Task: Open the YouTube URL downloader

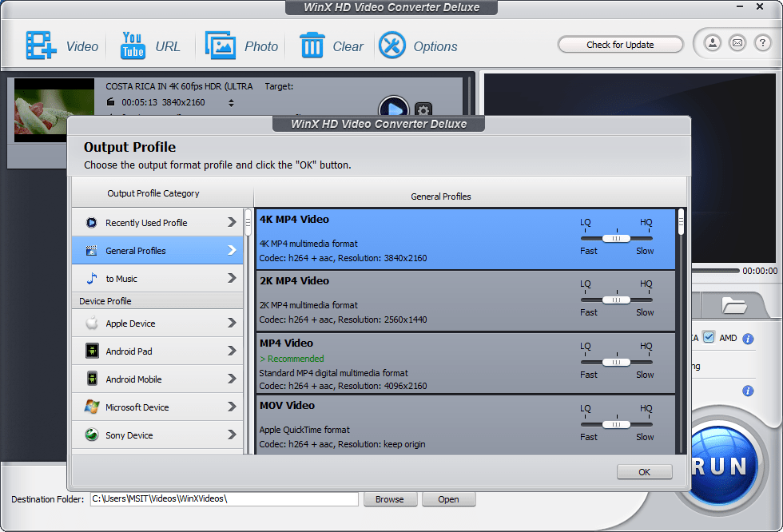Action: click(x=133, y=46)
